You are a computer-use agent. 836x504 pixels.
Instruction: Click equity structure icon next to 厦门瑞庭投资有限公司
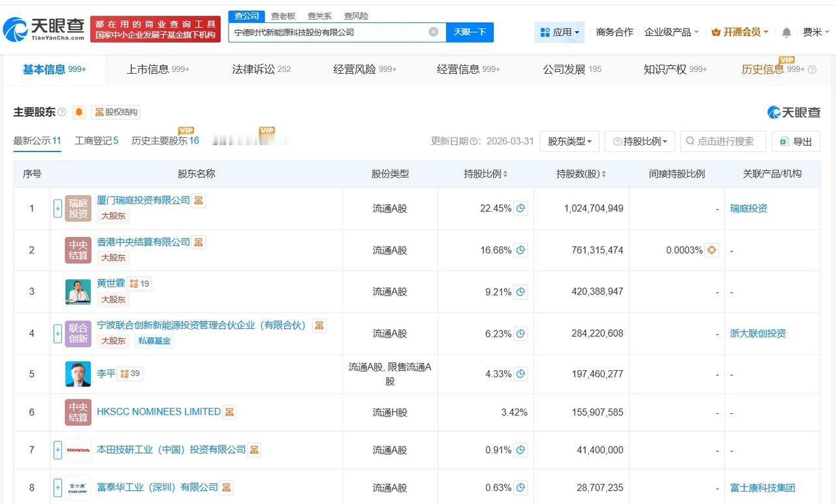pyautogui.click(x=199, y=200)
